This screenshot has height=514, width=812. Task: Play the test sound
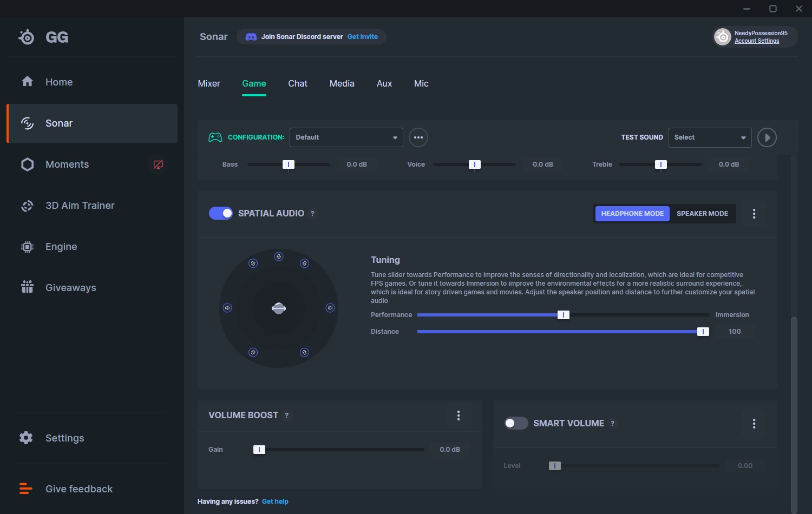tap(767, 137)
